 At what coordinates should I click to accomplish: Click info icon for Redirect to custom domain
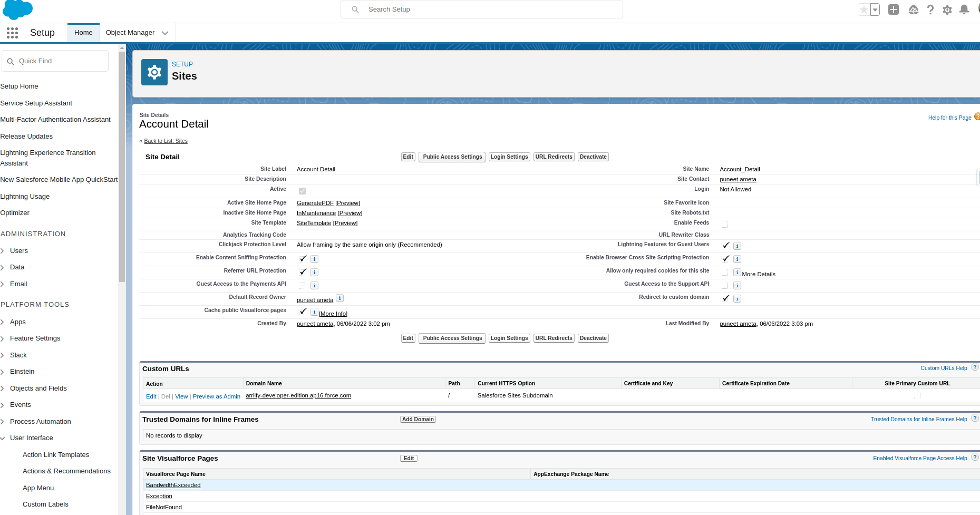[738, 298]
